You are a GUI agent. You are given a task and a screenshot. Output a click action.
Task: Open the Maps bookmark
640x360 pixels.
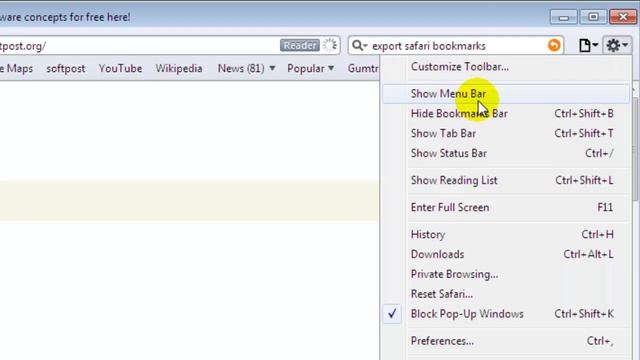coord(16,68)
